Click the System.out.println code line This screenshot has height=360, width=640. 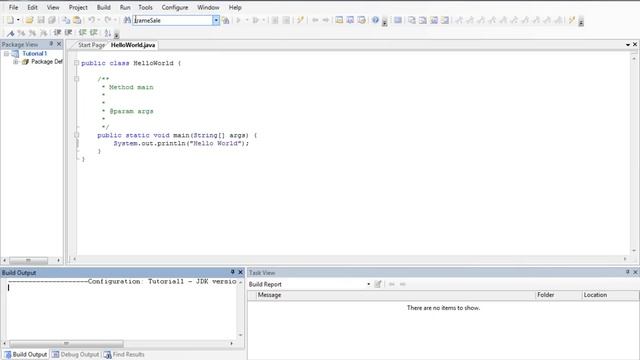click(181, 143)
